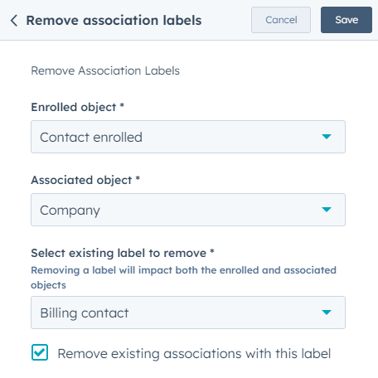Click the checkbox label text about existing associations
This screenshot has width=378, height=378.
(x=194, y=354)
